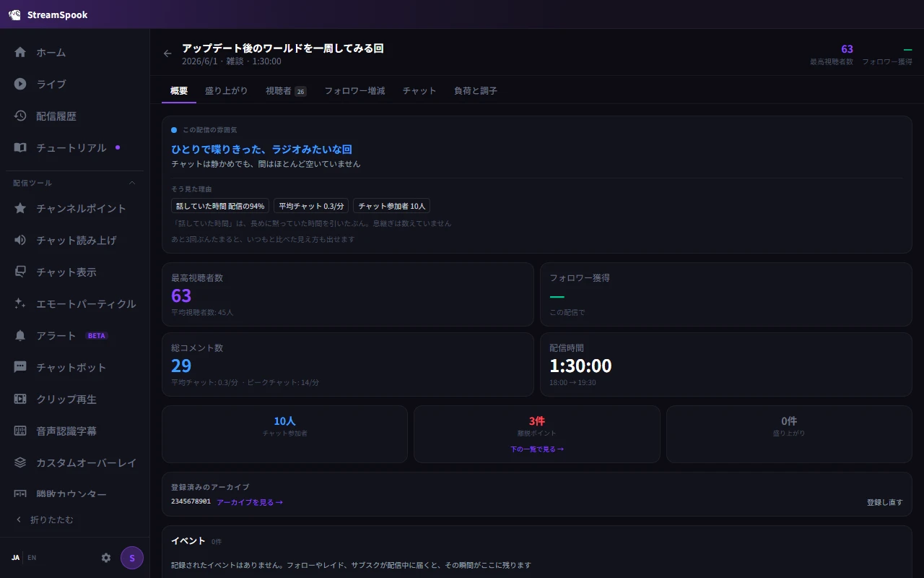Switch language to EN

32,558
